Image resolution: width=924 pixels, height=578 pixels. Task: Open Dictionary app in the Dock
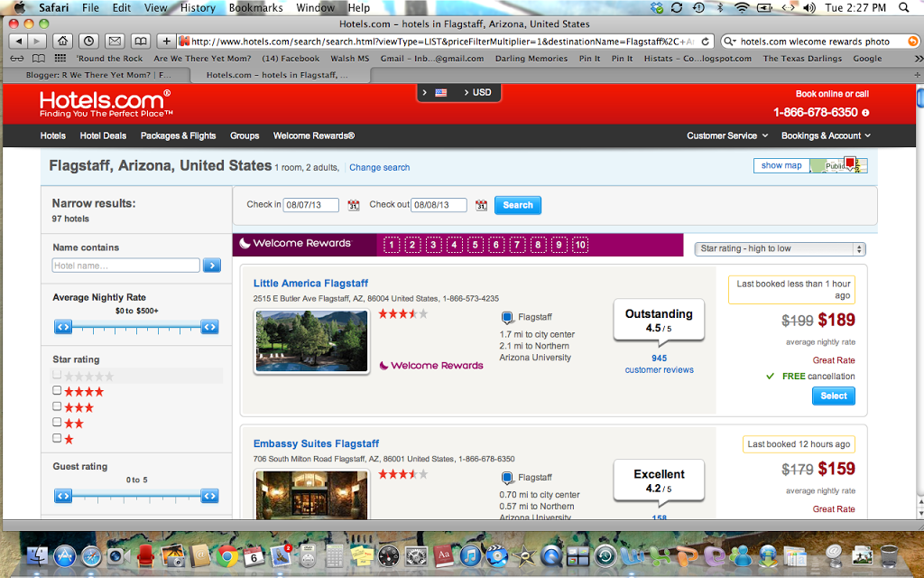coord(443,556)
